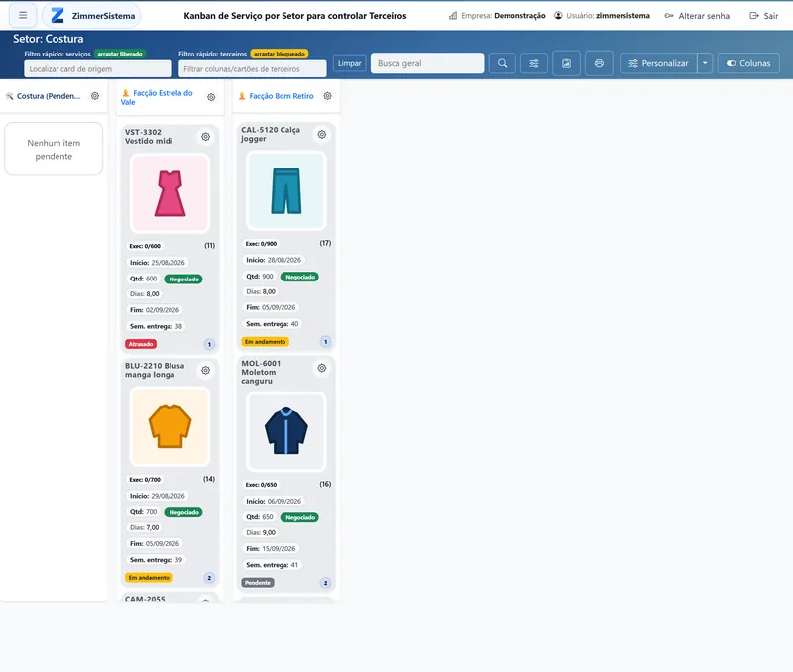The image size is (793, 672).
Task: Open the filter sliders button
Action: click(534, 63)
